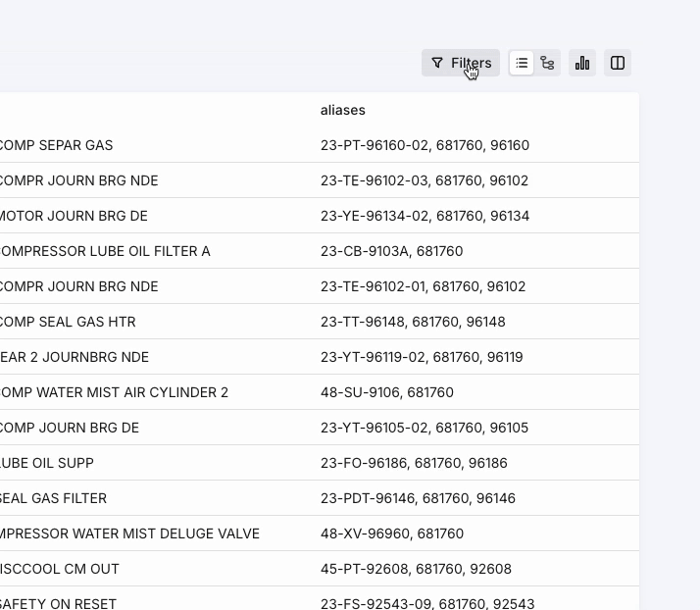Select COMP WATER MIST AIR CYLINDER 2
Screen dimensions: 700x610
(x=113, y=392)
